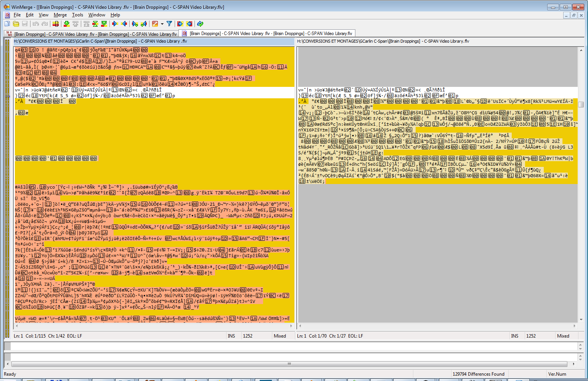Click the Copy Left blue-arrow icon
The image size is (588, 381).
point(124,24)
